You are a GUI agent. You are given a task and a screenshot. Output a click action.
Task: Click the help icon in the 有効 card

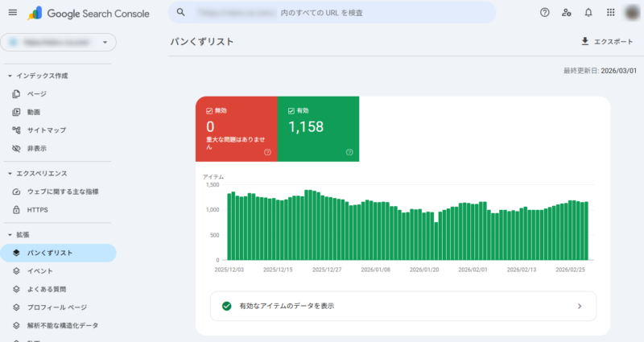point(349,152)
